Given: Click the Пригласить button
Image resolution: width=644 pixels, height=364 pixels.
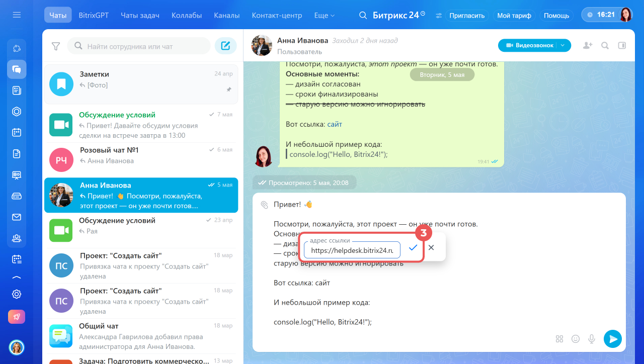Looking at the screenshot, I should [x=467, y=16].
